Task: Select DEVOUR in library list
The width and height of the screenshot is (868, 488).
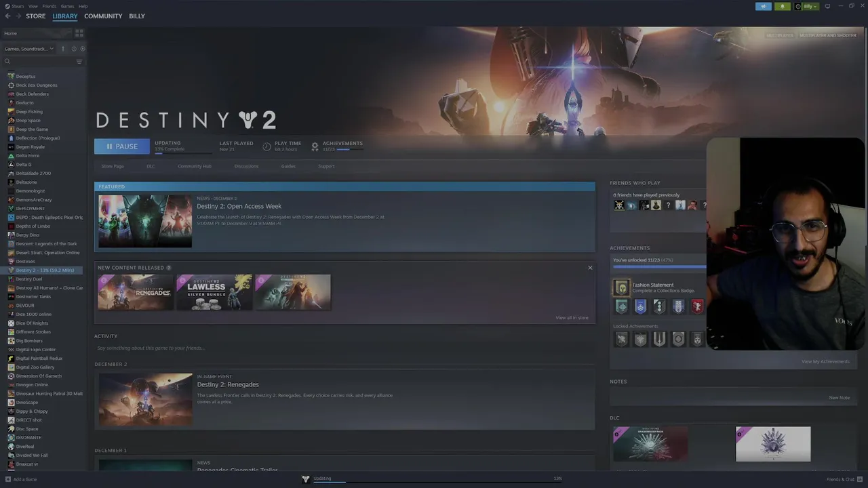Action: coord(25,305)
